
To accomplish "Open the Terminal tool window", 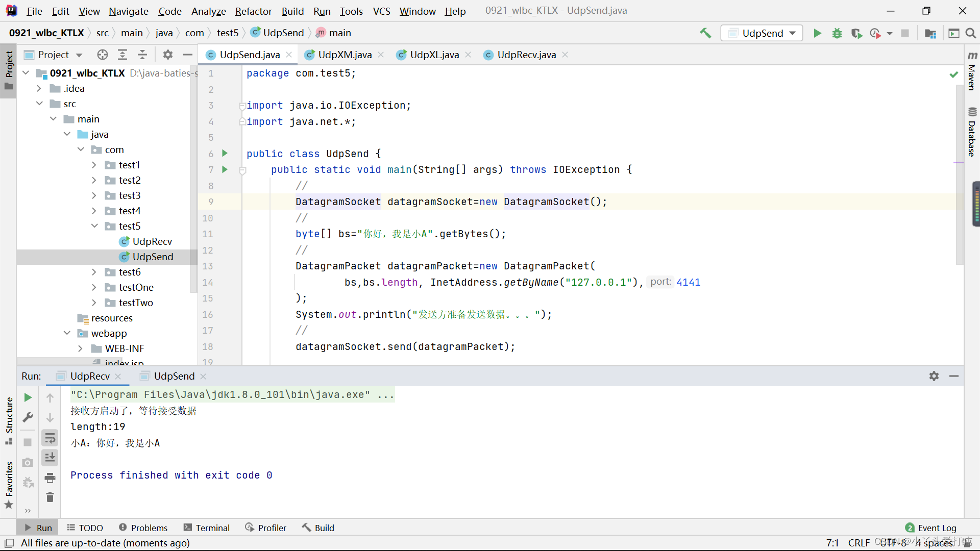I will pyautogui.click(x=207, y=528).
